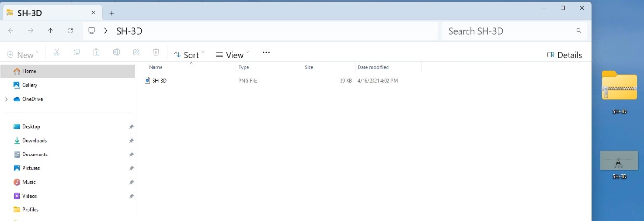
Task: Minimize the File Explorer window
Action: [544, 8]
